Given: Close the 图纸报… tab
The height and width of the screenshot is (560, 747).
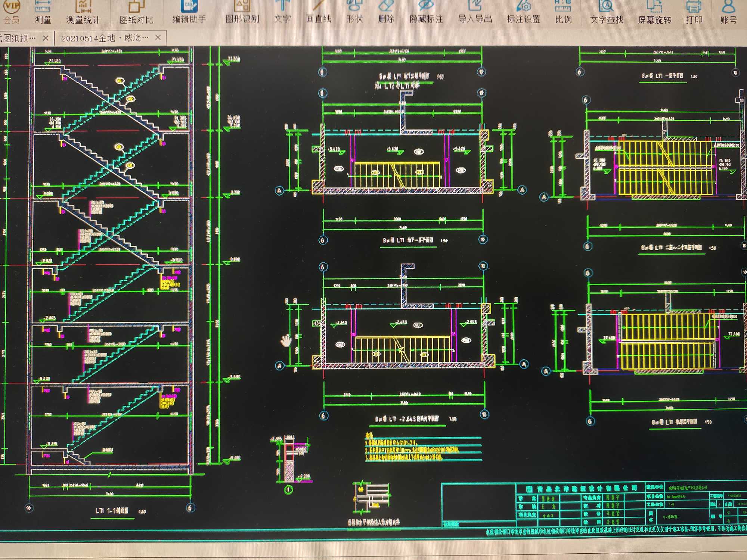Looking at the screenshot, I should (x=46, y=38).
